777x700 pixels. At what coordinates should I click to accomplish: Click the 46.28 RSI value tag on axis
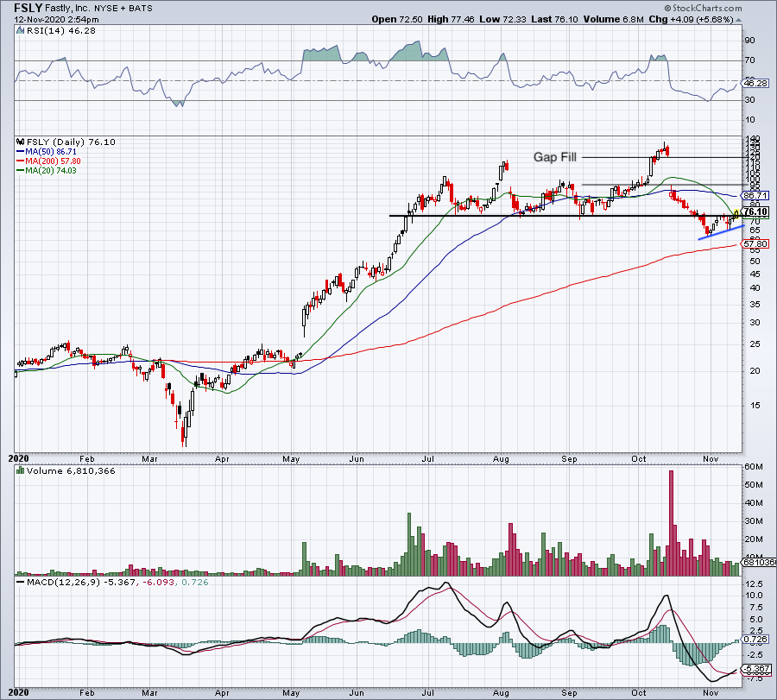[x=755, y=83]
